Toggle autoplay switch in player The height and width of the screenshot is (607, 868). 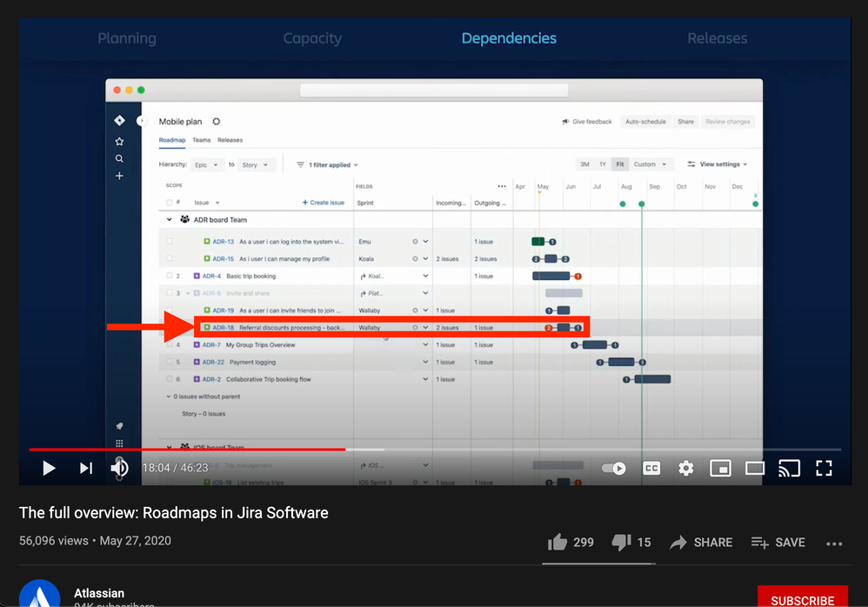(614, 469)
